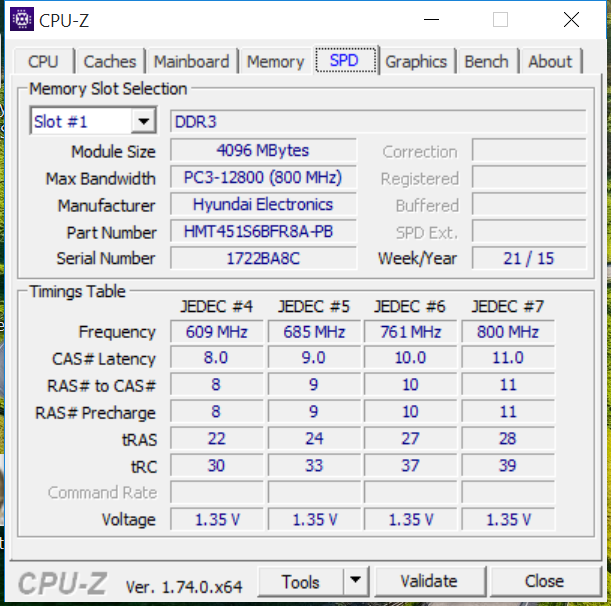The image size is (611, 606).
Task: Click the JEDEC #7 column header
Action: tap(508, 306)
